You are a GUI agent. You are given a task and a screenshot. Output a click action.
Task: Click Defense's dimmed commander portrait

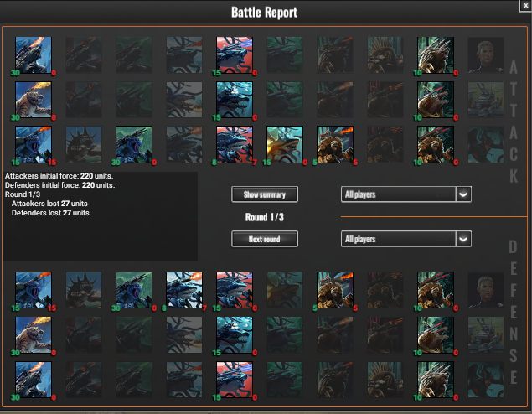coord(486,290)
